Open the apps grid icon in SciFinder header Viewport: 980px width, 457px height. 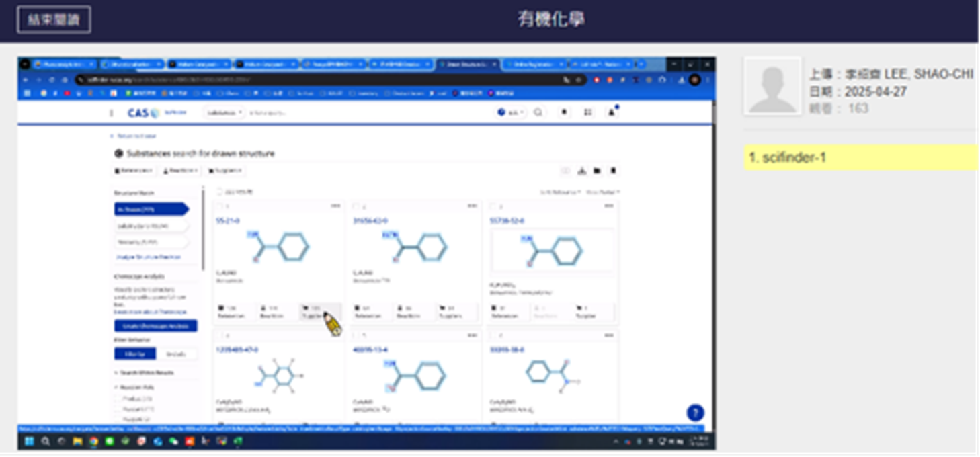click(x=587, y=113)
